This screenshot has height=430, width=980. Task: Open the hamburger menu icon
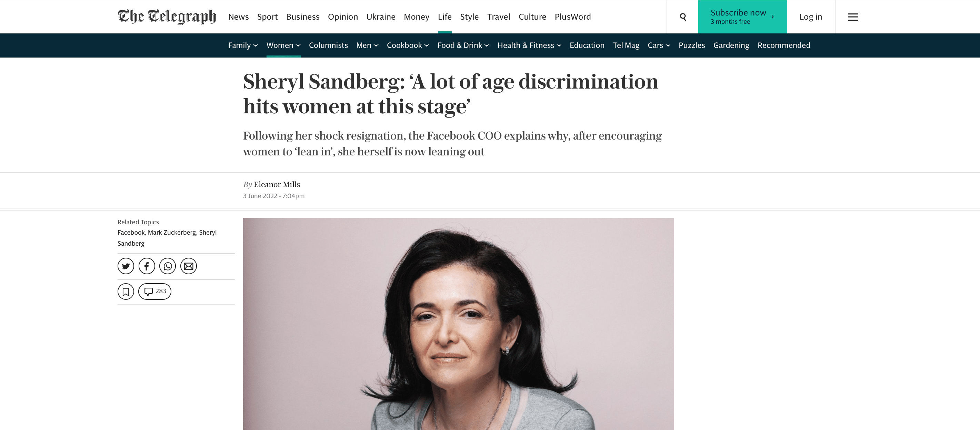(852, 17)
